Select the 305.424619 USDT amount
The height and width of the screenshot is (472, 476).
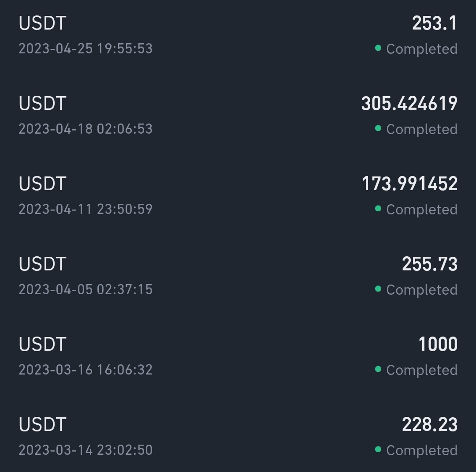pos(409,104)
